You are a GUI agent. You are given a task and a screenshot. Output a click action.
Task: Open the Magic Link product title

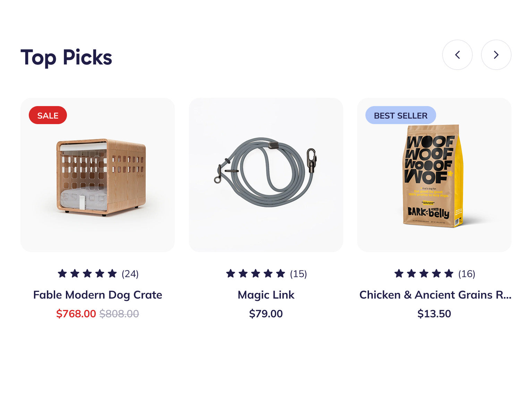click(266, 295)
